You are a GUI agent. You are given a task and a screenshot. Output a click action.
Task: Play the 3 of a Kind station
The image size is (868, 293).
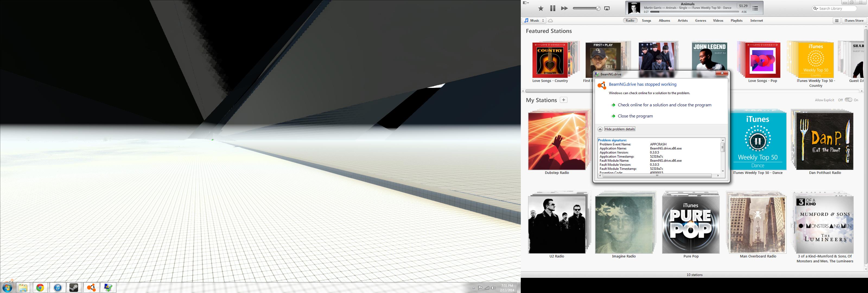pyautogui.click(x=825, y=225)
